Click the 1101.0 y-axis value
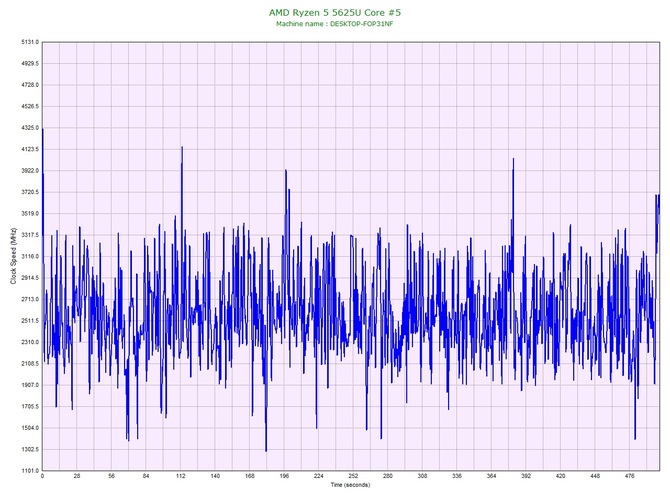 (30, 471)
